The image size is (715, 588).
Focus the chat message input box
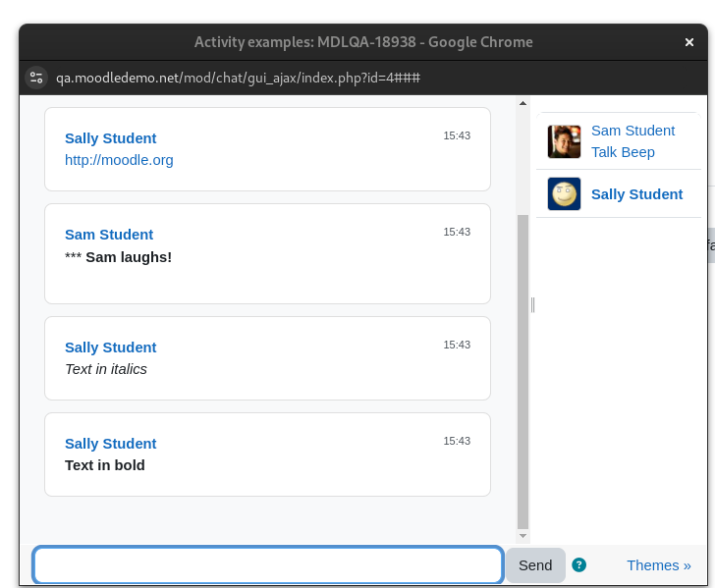pos(268,565)
